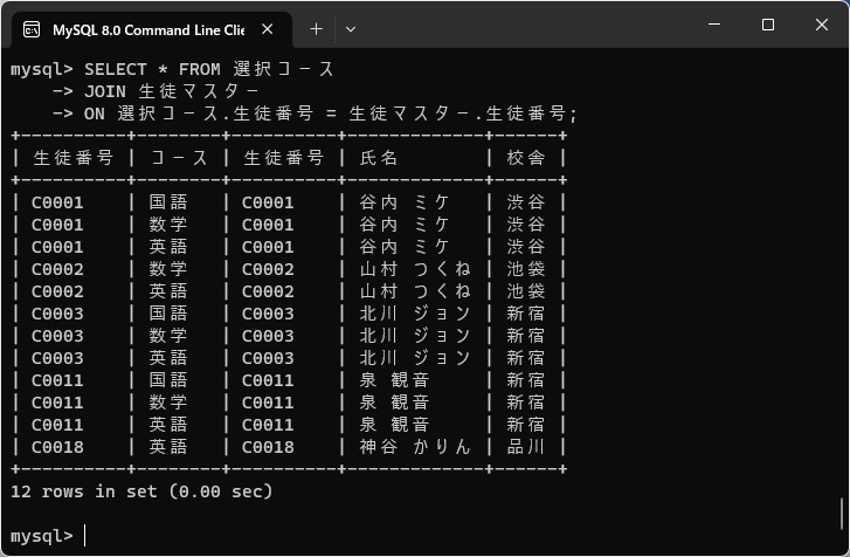Minimize the terminal window

[x=714, y=24]
